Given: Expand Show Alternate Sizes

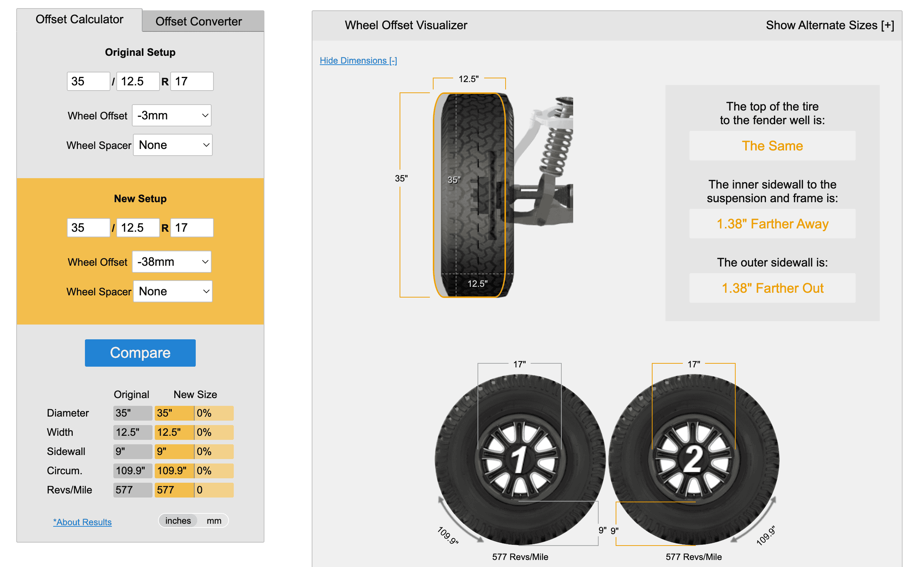Looking at the screenshot, I should point(830,25).
